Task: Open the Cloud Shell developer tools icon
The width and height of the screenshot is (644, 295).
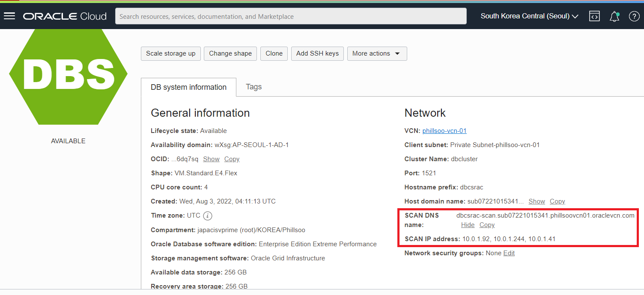Action: click(x=594, y=16)
